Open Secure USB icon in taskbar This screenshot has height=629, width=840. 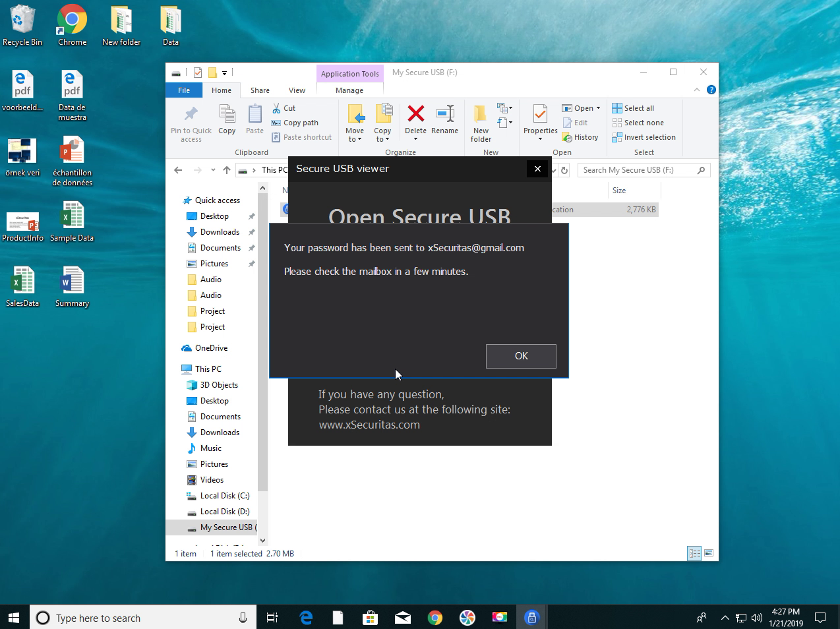[x=531, y=617]
